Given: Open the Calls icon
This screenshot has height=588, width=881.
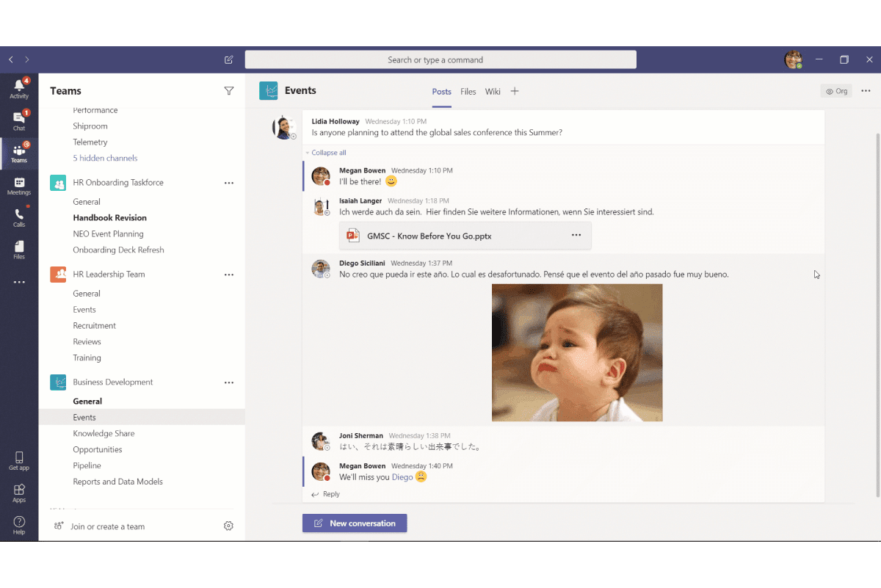Looking at the screenshot, I should [19, 218].
